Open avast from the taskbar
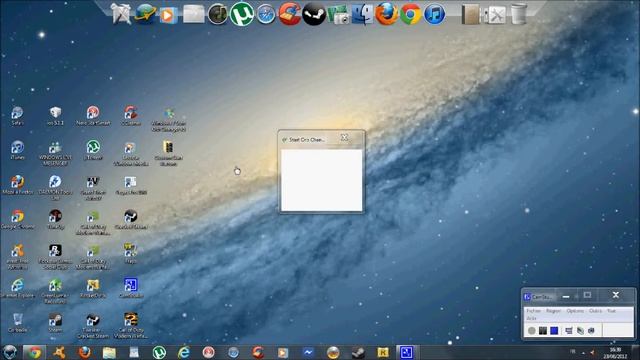 click(x=59, y=352)
